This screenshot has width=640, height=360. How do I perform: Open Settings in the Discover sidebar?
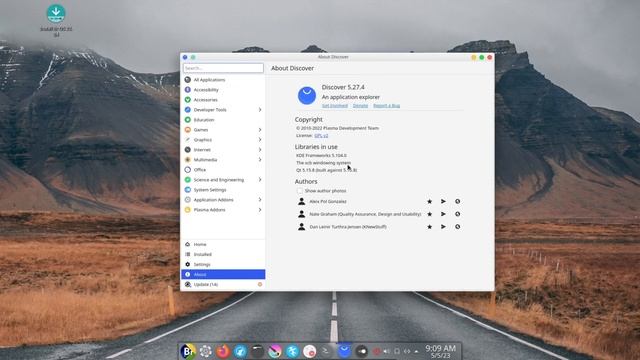click(223, 264)
